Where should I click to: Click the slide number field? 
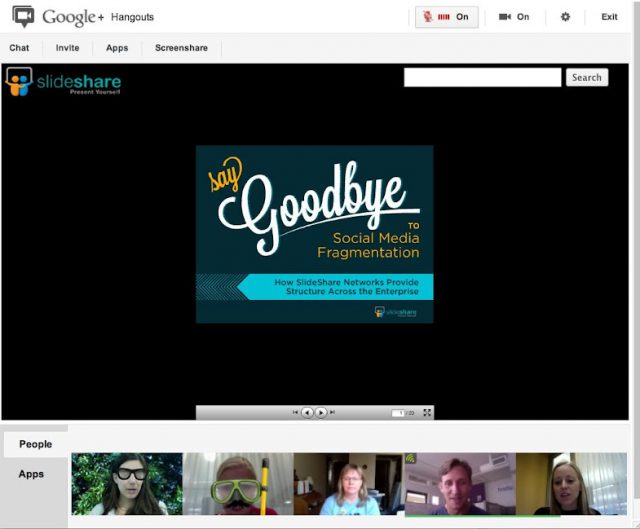point(398,413)
